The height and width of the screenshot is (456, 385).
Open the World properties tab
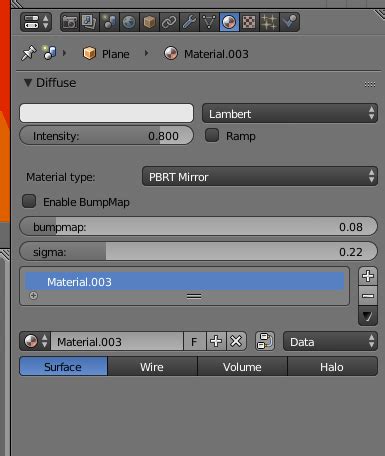(129, 22)
